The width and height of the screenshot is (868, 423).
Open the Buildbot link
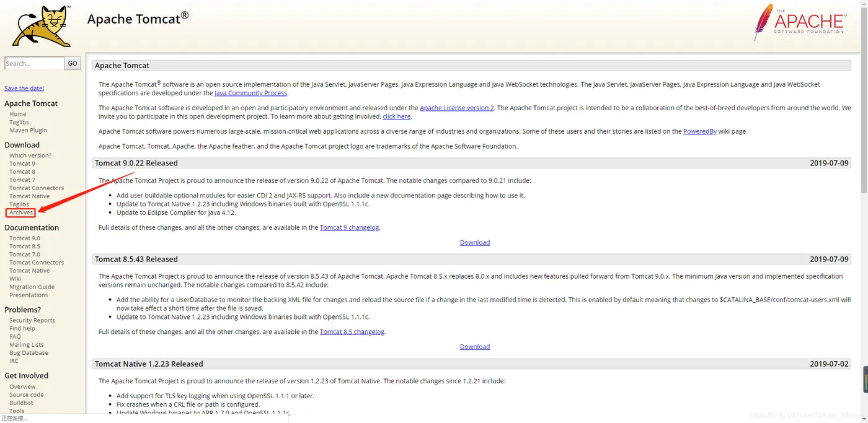[22, 403]
